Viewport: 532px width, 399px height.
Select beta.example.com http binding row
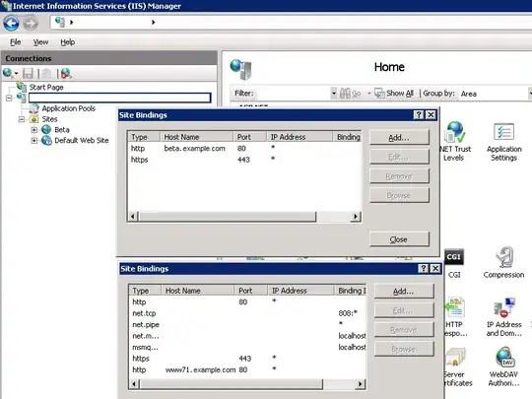(x=244, y=148)
